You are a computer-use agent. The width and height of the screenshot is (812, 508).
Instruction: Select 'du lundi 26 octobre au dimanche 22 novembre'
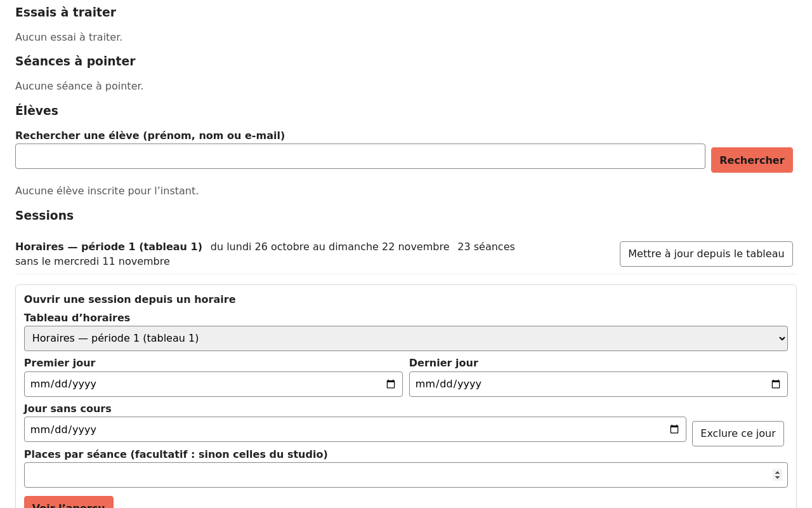(x=330, y=246)
